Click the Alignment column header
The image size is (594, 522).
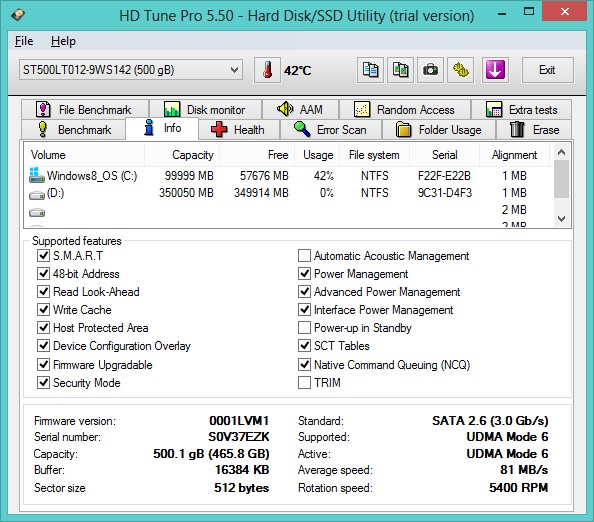[514, 155]
